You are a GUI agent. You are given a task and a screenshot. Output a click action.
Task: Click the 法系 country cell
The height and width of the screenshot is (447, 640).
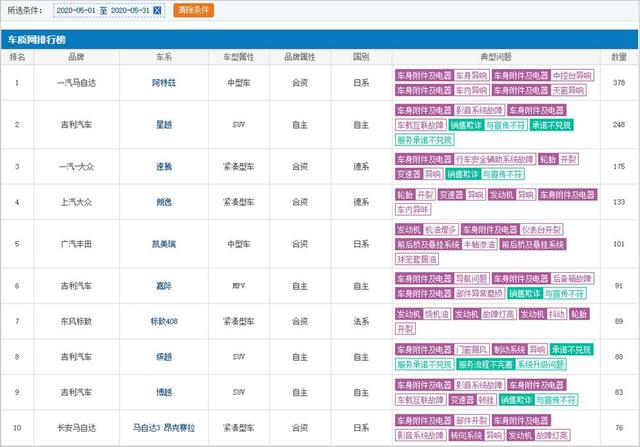point(361,321)
